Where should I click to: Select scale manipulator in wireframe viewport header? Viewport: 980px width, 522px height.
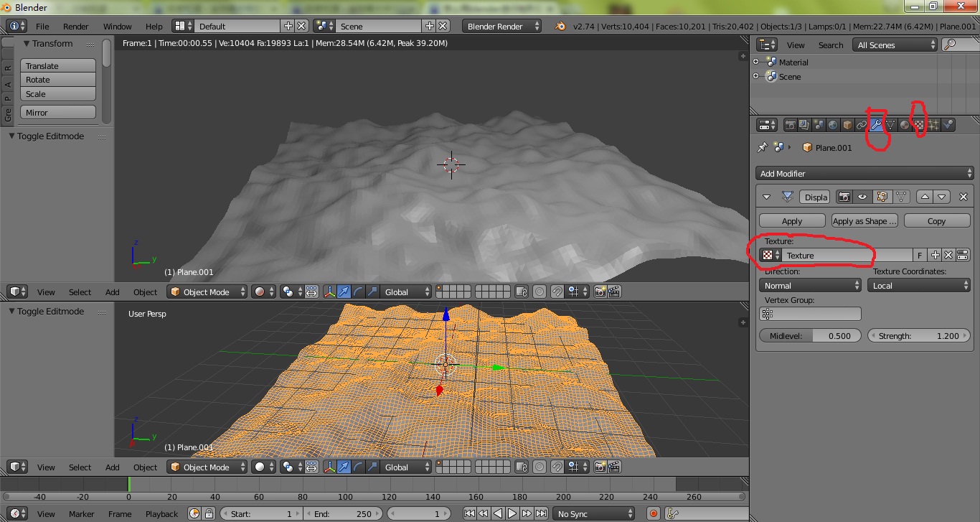click(373, 467)
